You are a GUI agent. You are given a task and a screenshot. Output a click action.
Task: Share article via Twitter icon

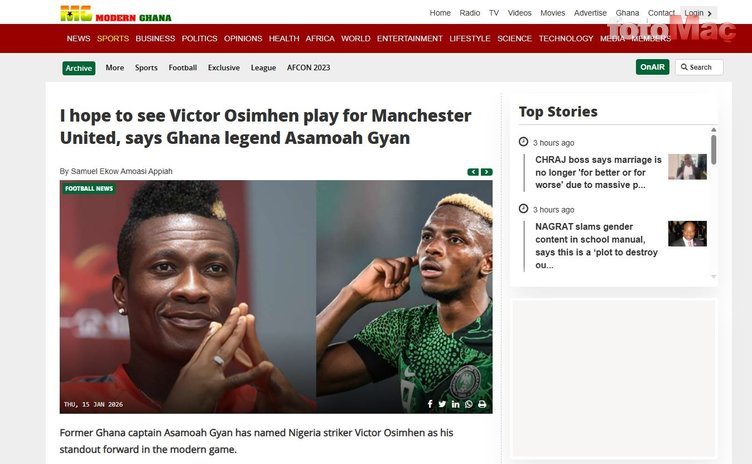tap(443, 404)
